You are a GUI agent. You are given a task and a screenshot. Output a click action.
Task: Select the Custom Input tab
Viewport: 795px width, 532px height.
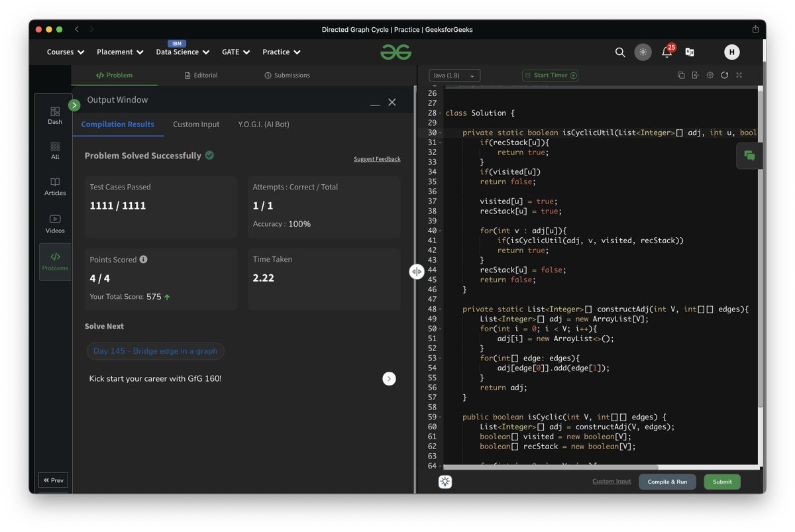196,125
